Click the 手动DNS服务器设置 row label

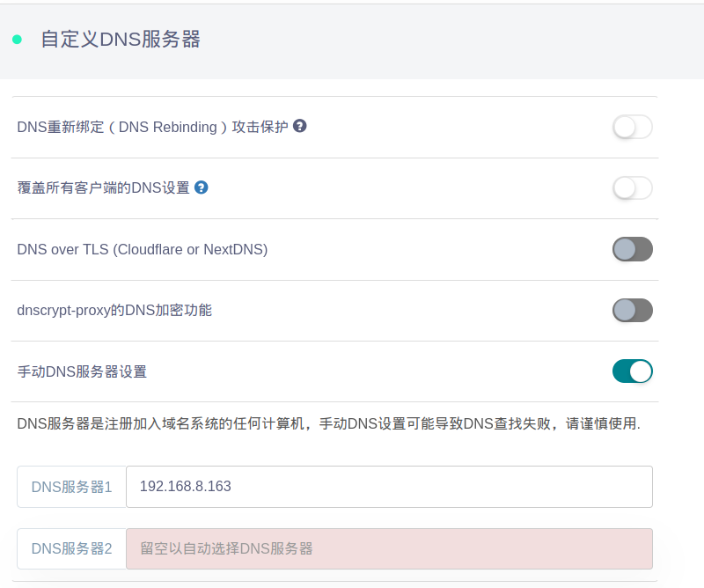[82, 371]
